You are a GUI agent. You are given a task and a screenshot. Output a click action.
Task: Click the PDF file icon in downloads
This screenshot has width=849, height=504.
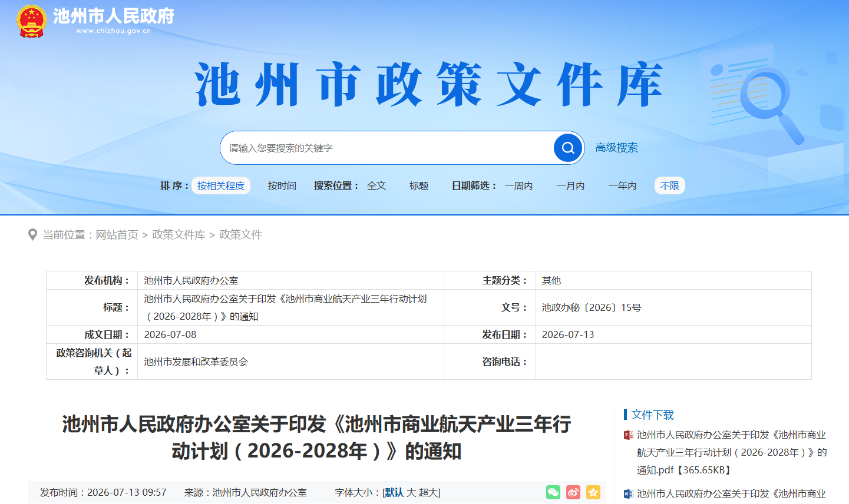click(629, 435)
